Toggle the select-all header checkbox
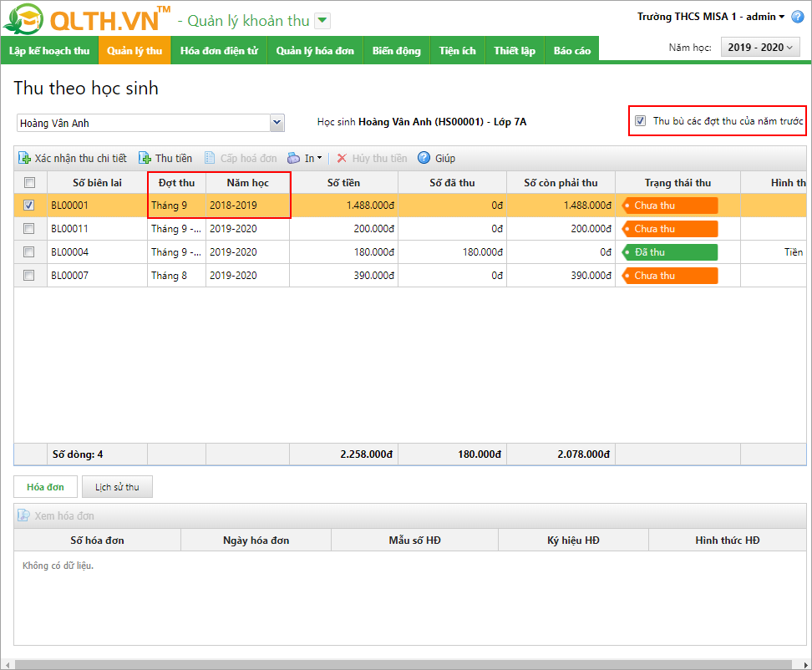The width and height of the screenshot is (812, 670). pyautogui.click(x=29, y=183)
